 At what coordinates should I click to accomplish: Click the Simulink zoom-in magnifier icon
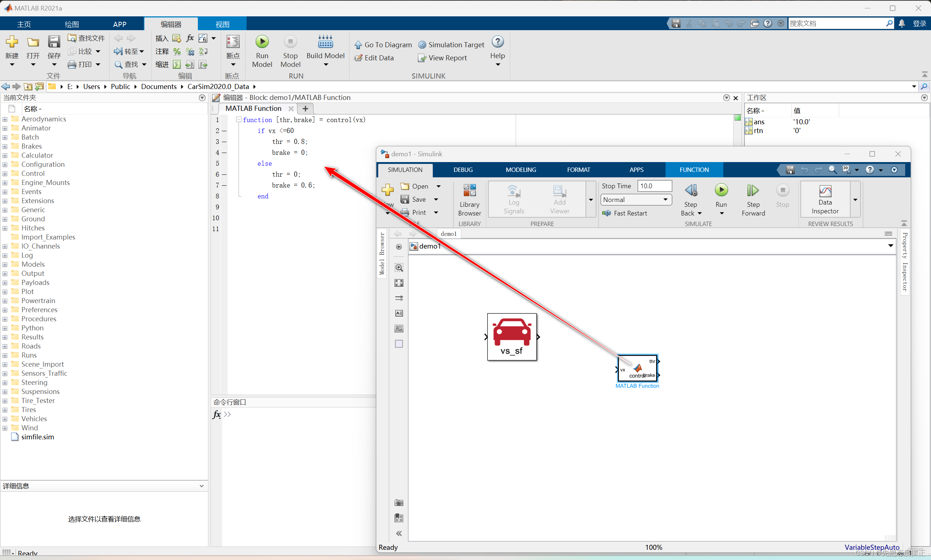[x=399, y=267]
